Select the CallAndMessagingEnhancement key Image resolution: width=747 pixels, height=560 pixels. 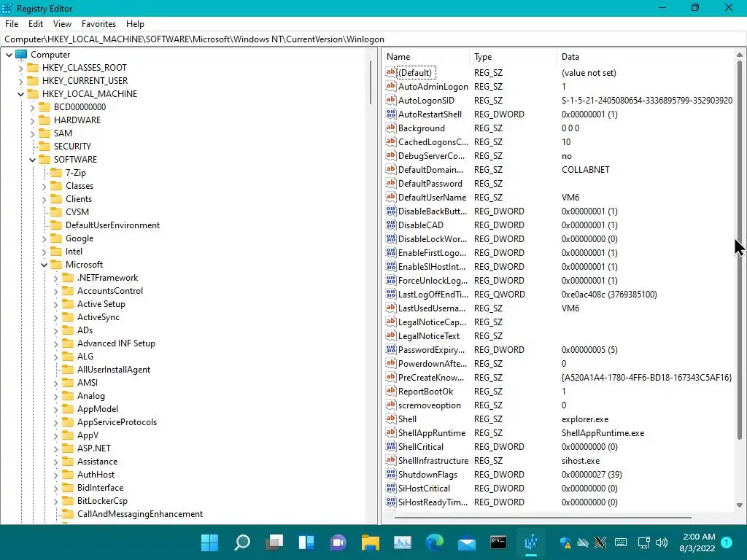140,514
